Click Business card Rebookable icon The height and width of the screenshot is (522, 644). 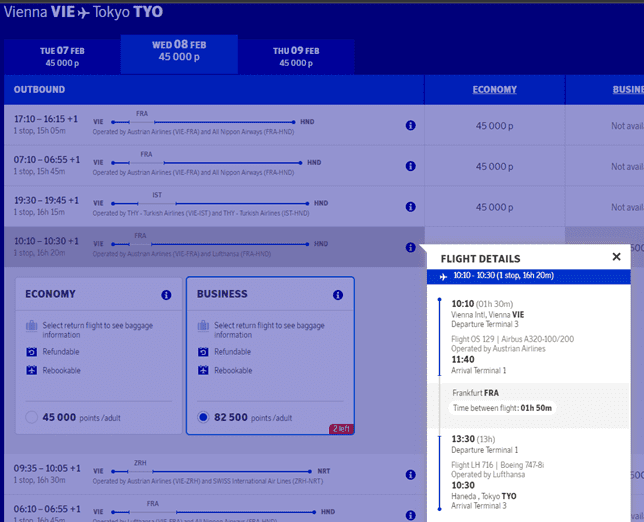(203, 370)
